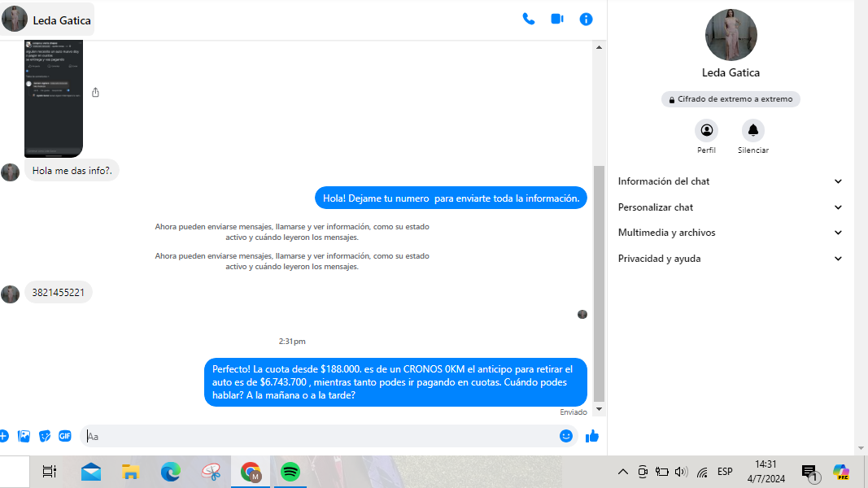Expand Información del chat section
This screenshot has height=488, width=868.
coord(731,181)
